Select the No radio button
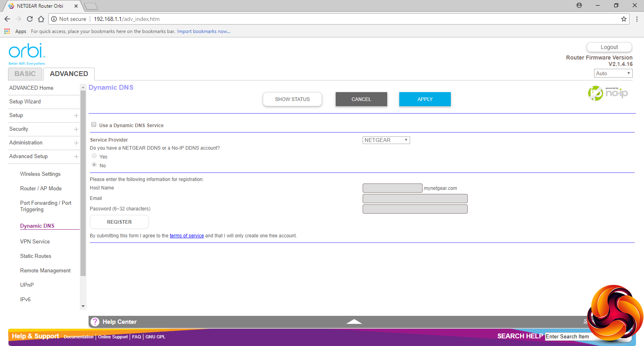The width and height of the screenshot is (644, 346). click(94, 165)
